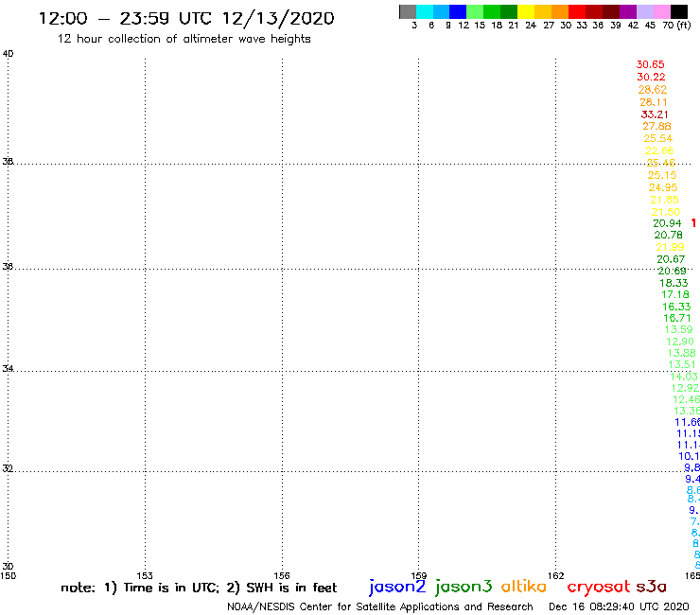Screen dimensions: 700x615
Task: Click the 30.22 wave height value
Action: 651,77
